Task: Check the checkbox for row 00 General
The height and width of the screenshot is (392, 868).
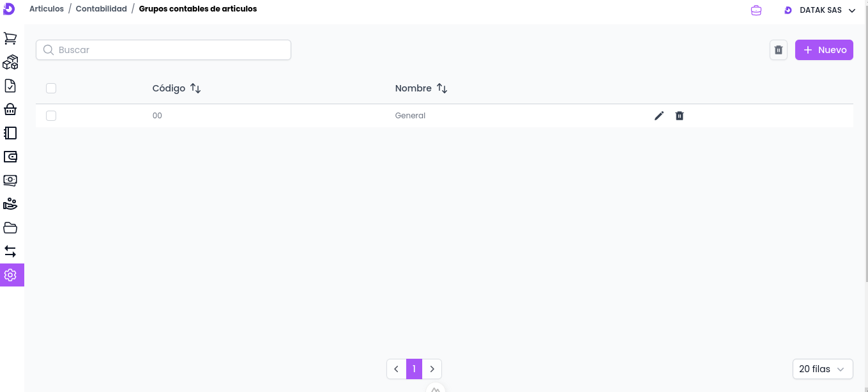Action: (x=51, y=116)
